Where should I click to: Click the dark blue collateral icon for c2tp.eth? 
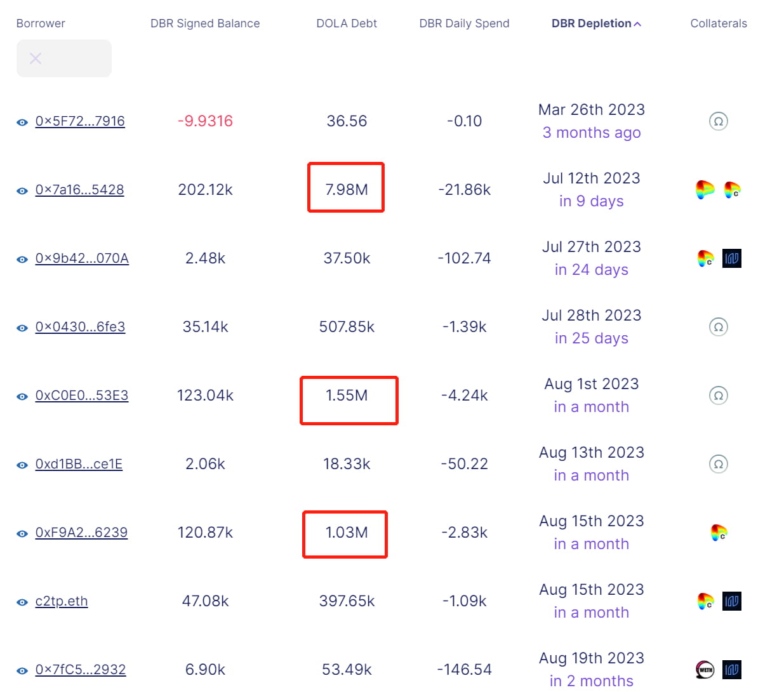(732, 601)
